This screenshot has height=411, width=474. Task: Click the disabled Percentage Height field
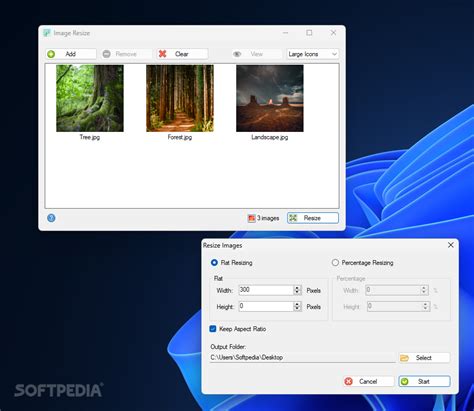coord(394,306)
